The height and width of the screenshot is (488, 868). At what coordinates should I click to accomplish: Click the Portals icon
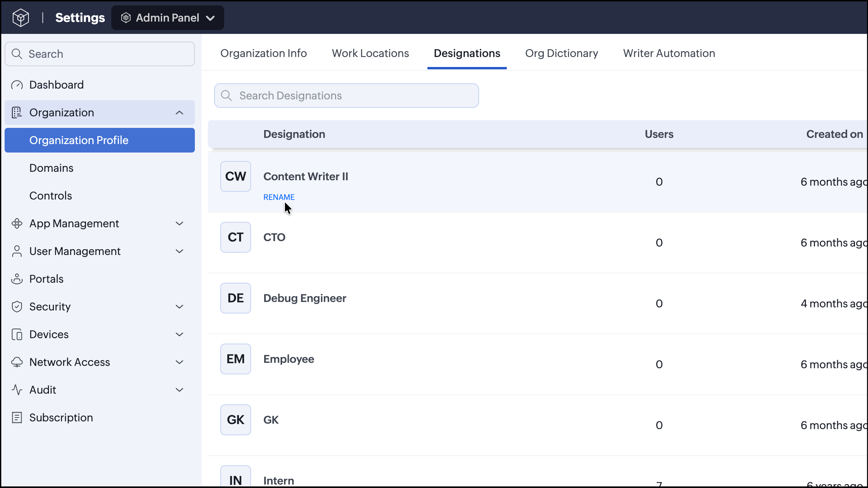pyautogui.click(x=17, y=279)
